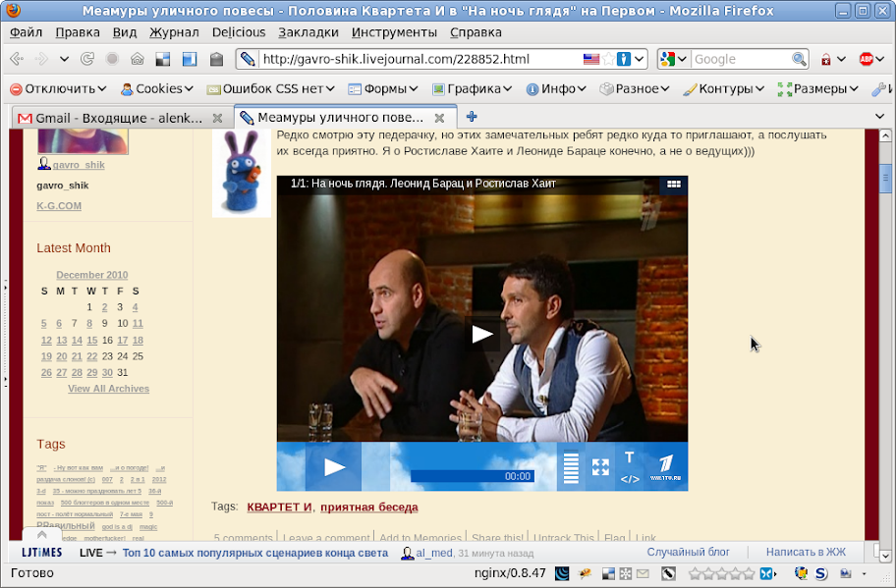
Task: Open the КВАРТЕТ И tag link
Action: point(279,507)
